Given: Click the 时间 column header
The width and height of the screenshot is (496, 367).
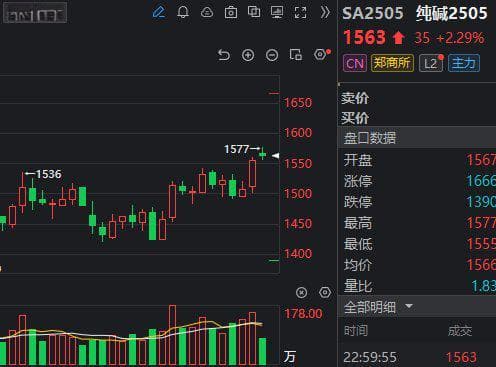Looking at the screenshot, I should (356, 331).
